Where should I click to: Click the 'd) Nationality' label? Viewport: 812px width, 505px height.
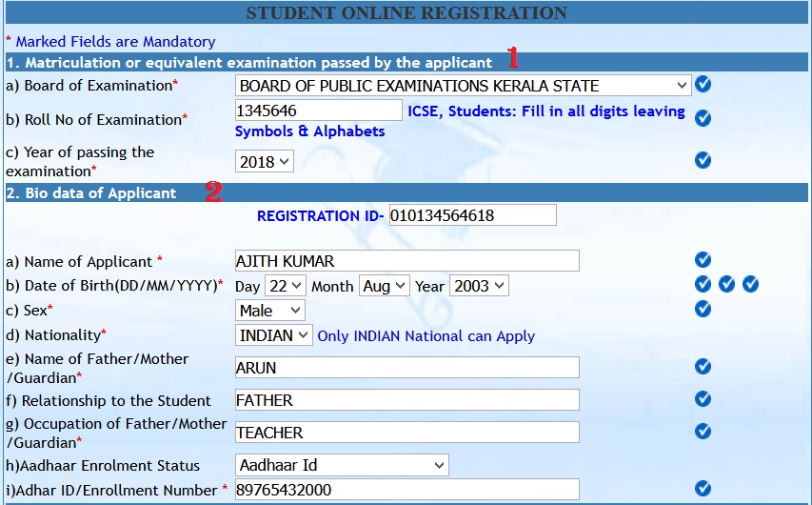click(x=56, y=335)
